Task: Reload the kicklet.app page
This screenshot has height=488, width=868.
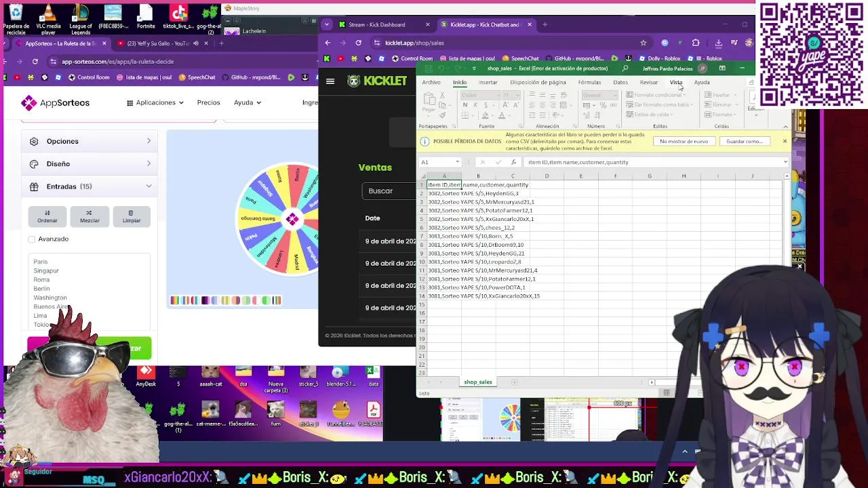Action: 359,43
